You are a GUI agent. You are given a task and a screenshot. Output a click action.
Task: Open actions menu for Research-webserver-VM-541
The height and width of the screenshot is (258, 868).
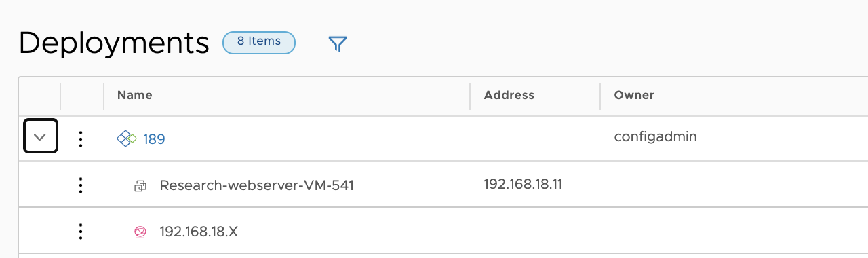coord(81,185)
